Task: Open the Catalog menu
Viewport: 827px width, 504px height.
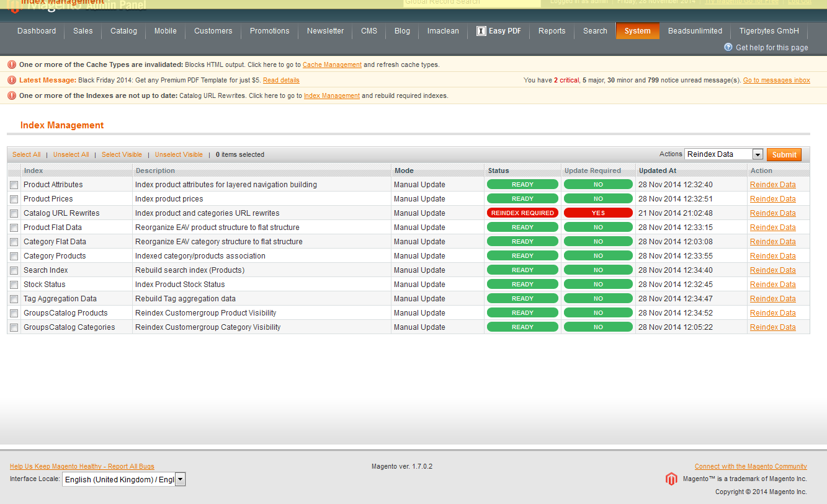Action: coord(123,31)
